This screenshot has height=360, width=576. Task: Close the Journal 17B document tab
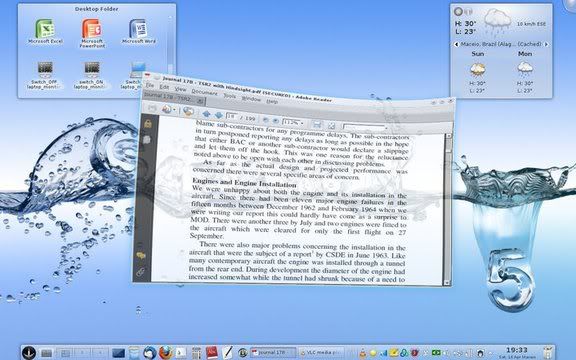[x=200, y=101]
